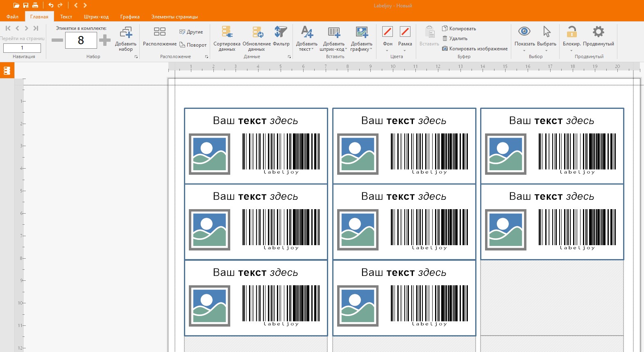Screen dimensions: 644x352
Task: Open the Filter (Фильтр) tool
Action: click(281, 33)
